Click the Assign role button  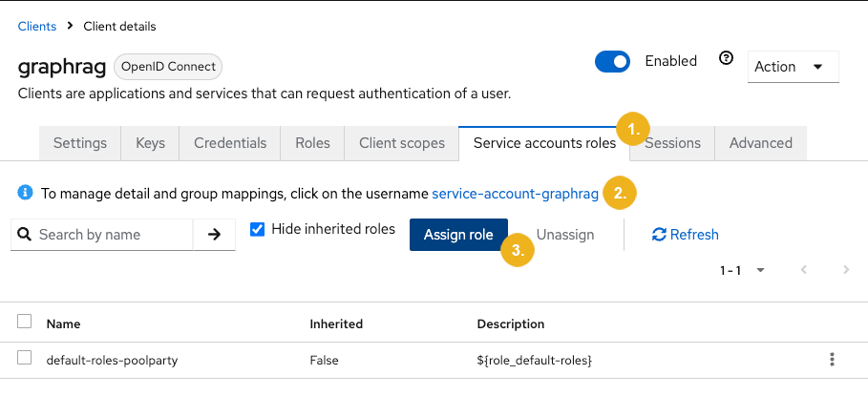(x=458, y=235)
